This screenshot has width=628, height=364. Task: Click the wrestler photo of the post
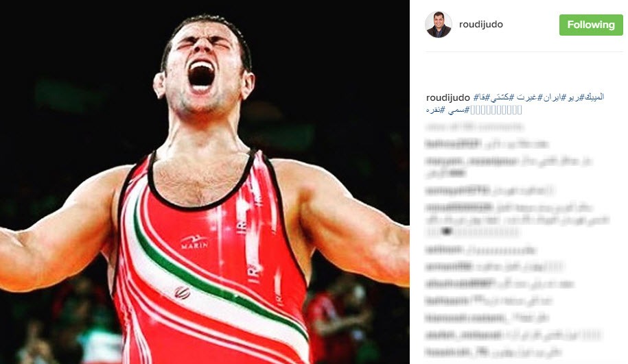205,182
